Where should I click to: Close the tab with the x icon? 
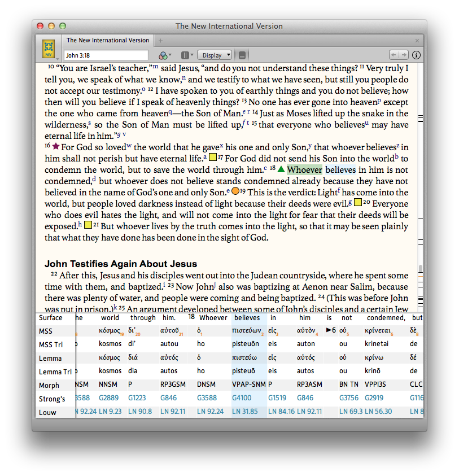click(x=417, y=41)
